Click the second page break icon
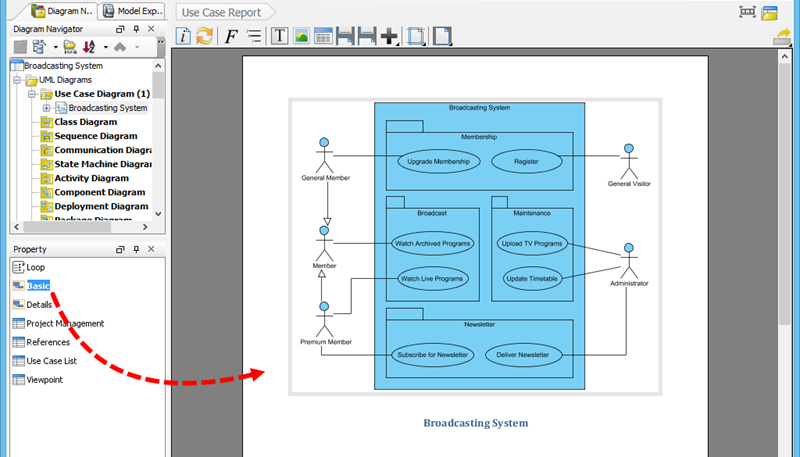This screenshot has height=457, width=800. [367, 36]
